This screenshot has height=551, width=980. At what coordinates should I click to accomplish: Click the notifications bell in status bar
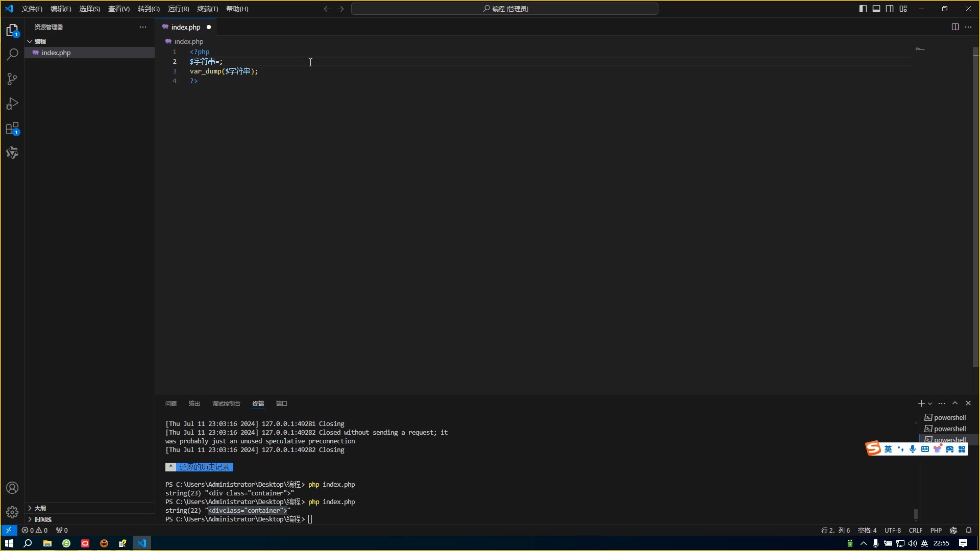point(969,530)
